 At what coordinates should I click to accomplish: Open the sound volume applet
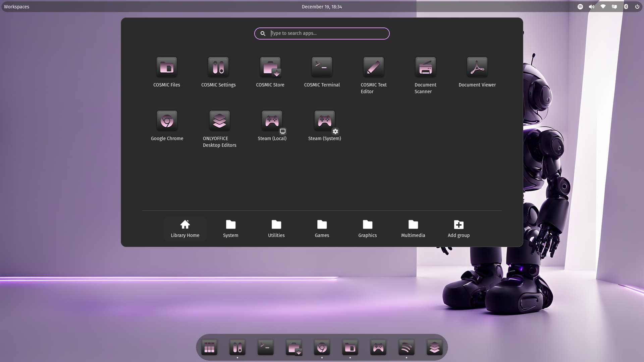[592, 7]
